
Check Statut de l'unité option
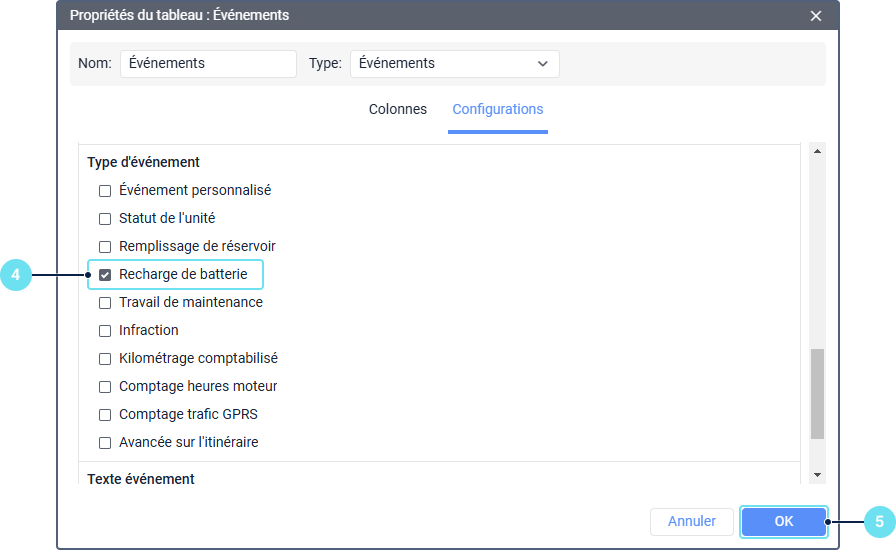[105, 218]
